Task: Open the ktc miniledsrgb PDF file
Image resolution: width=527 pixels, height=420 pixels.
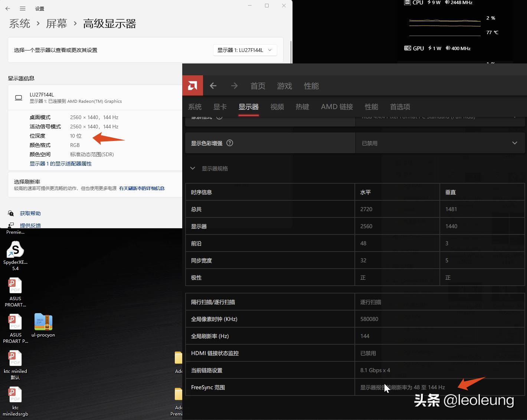Action: coord(15,395)
